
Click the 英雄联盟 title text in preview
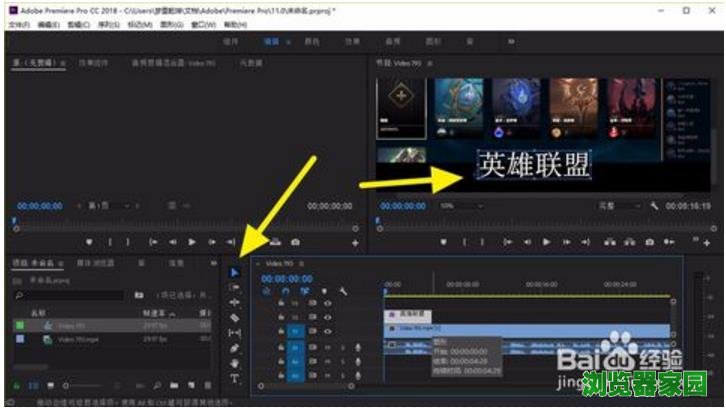[533, 164]
